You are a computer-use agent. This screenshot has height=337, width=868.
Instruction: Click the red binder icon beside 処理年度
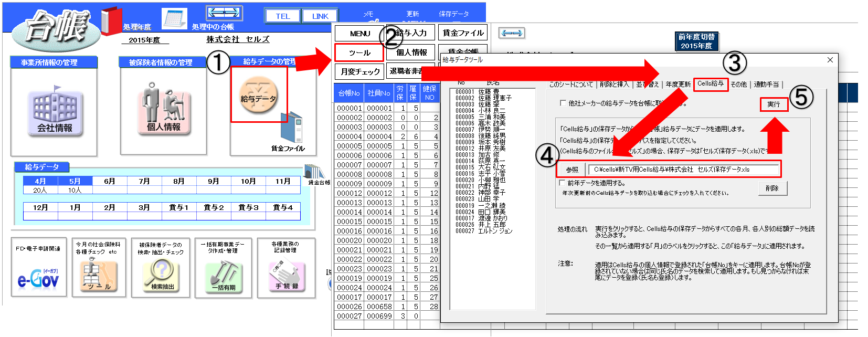(x=111, y=20)
